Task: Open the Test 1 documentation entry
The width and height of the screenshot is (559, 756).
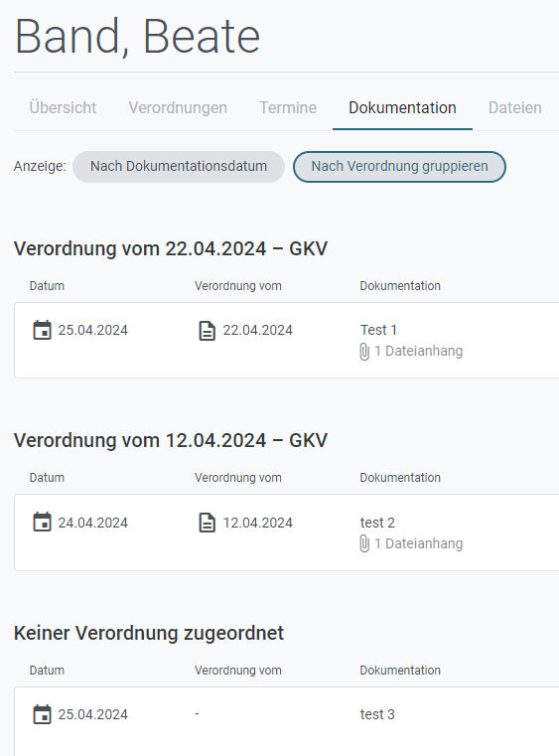Action: pyautogui.click(x=287, y=341)
